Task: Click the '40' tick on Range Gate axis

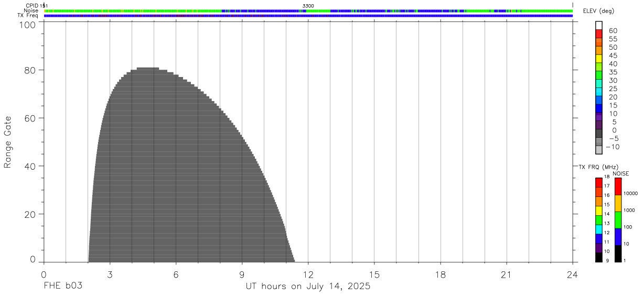Action: [x=31, y=167]
